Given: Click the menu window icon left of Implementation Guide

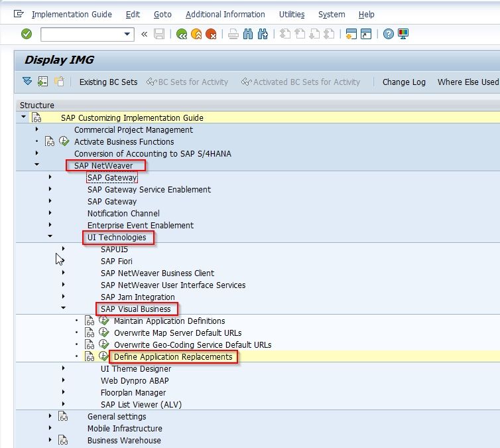Looking at the screenshot, I should [x=19, y=14].
